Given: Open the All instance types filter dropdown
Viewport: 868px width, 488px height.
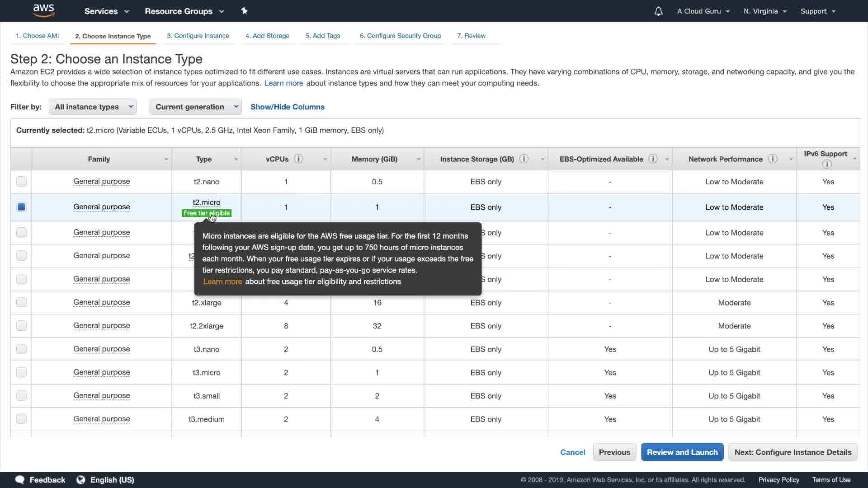Looking at the screenshot, I should click(93, 107).
